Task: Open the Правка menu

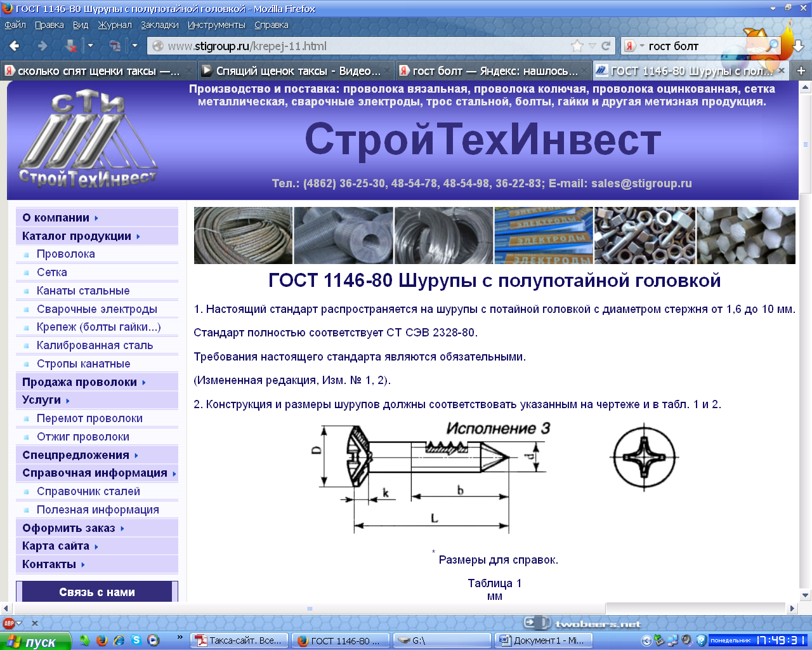Action: pos(49,25)
